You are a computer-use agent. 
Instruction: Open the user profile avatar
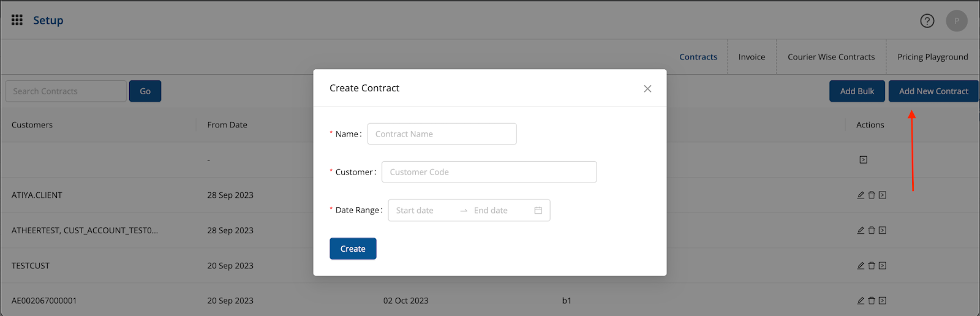(956, 21)
